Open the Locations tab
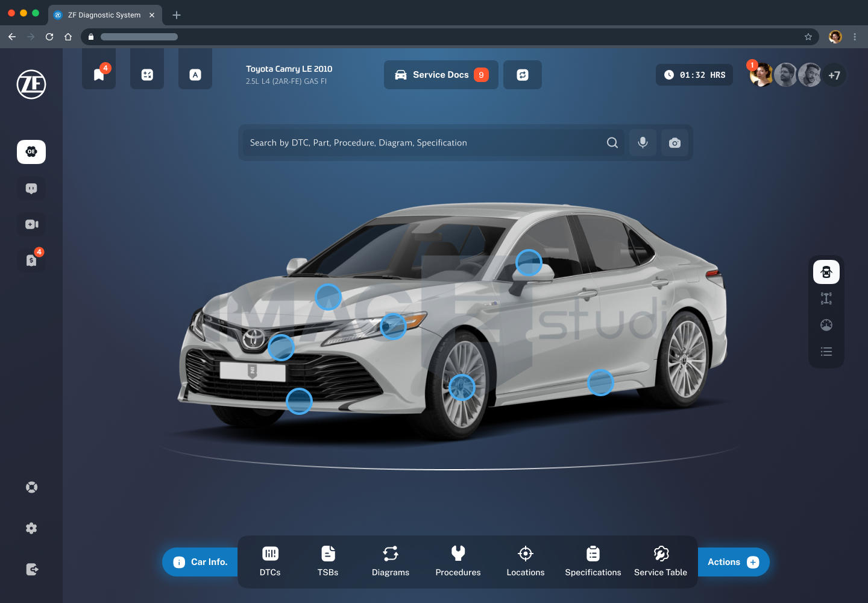868x603 pixels. (526, 561)
